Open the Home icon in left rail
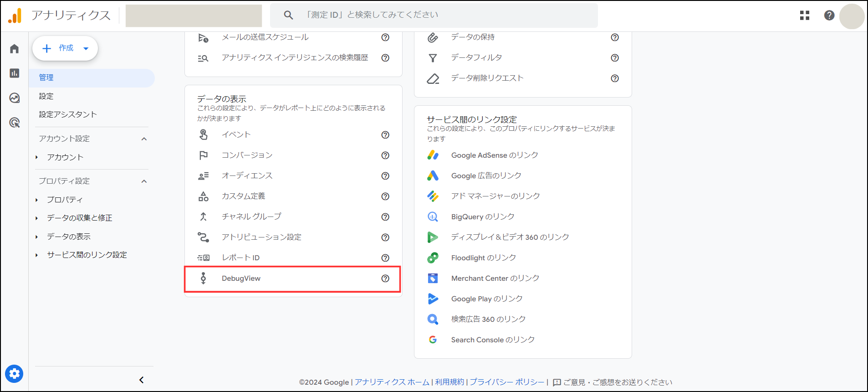 (x=15, y=49)
